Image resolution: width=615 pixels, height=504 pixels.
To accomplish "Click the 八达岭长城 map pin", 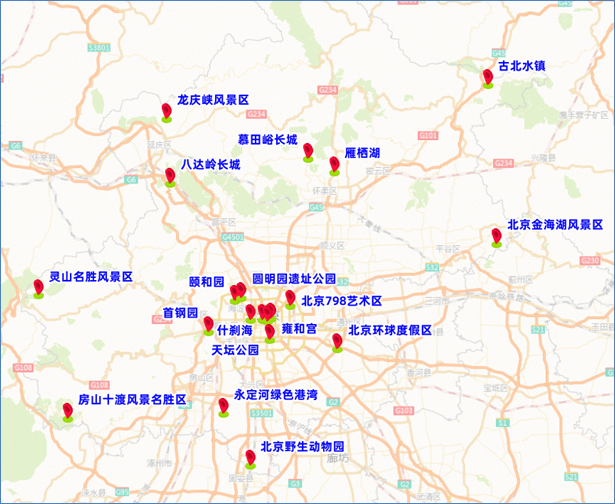I will coord(170,176).
